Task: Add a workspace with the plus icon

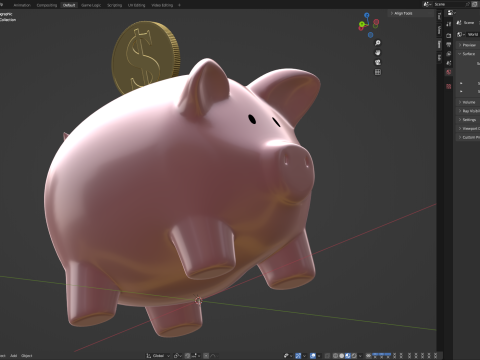Action: tap(179, 5)
